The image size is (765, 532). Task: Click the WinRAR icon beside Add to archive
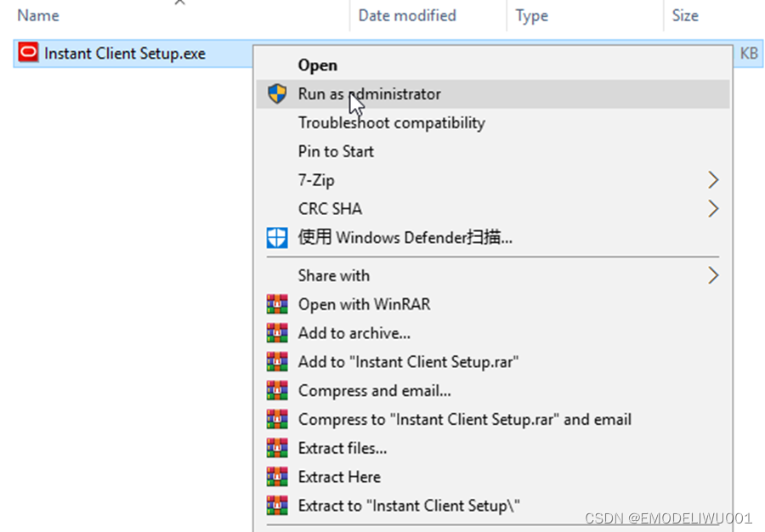click(x=277, y=333)
